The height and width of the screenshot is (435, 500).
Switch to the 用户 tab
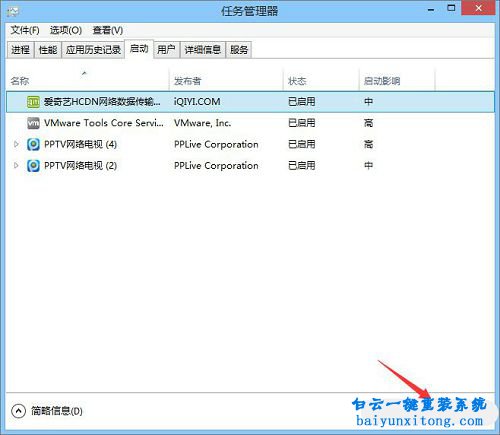[166, 50]
